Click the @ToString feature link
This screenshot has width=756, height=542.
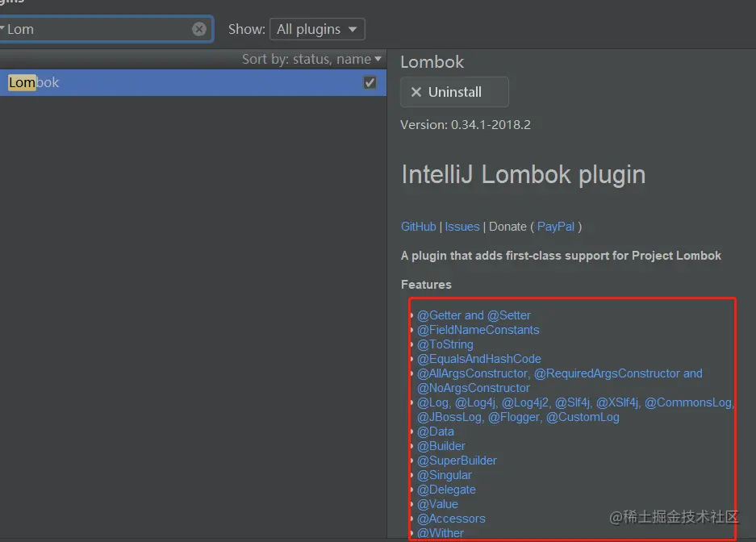tap(445, 344)
